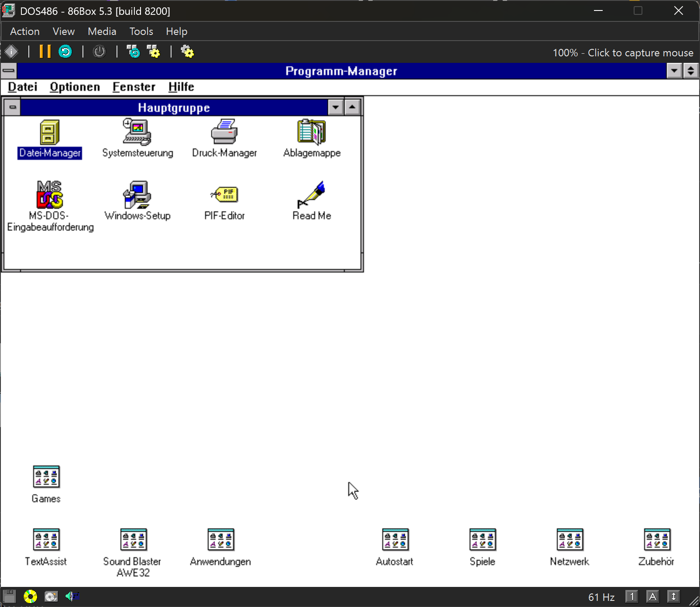Open the Programm-Manager control menu box
The width and height of the screenshot is (700, 607).
[9, 70]
